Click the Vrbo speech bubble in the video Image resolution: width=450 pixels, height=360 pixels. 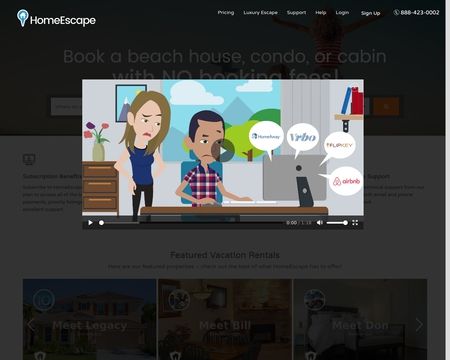tap(303, 137)
